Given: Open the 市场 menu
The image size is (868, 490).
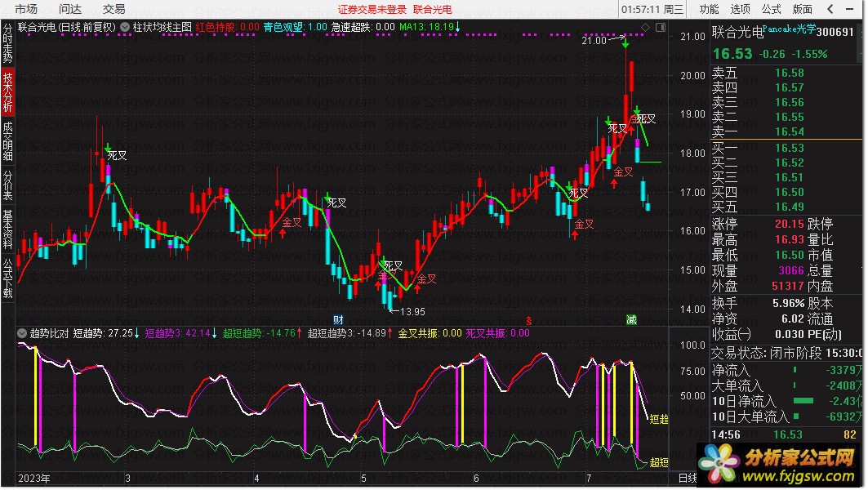Looking at the screenshot, I should 25,9.
